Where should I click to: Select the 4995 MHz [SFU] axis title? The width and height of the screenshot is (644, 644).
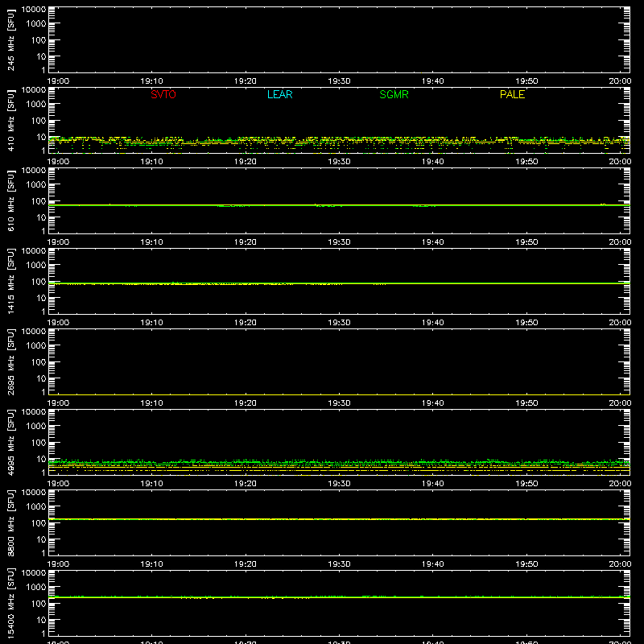coord(10,442)
